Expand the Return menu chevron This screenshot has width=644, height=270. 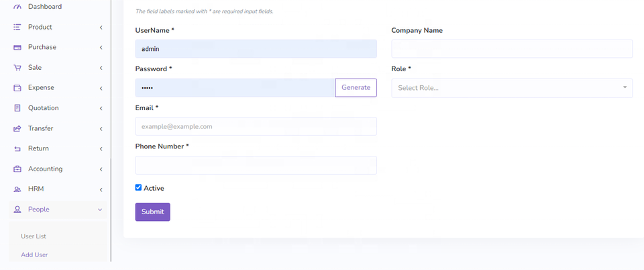(101, 148)
